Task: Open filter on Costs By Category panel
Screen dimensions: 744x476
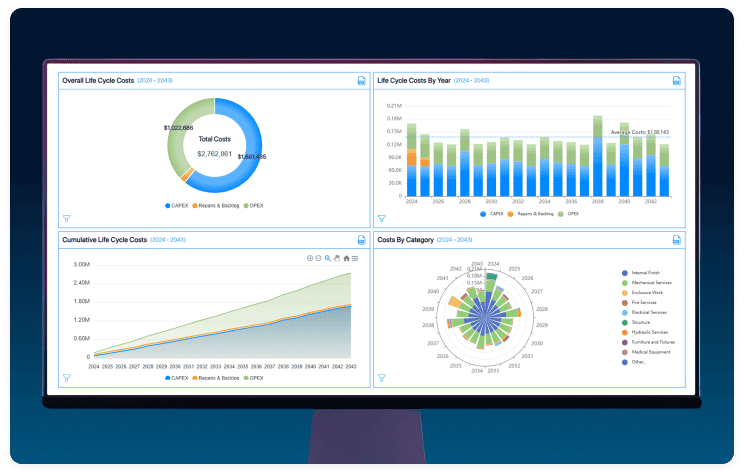Action: click(x=381, y=378)
